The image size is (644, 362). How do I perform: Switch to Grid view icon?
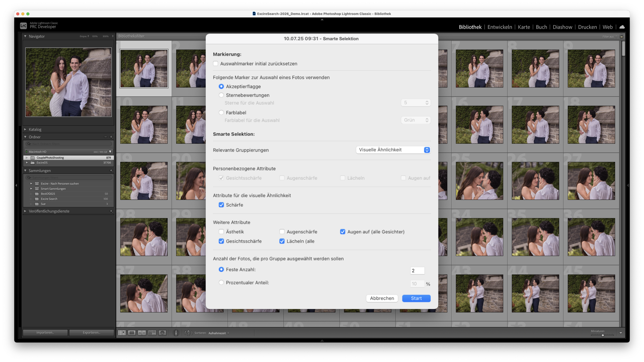coord(122,333)
